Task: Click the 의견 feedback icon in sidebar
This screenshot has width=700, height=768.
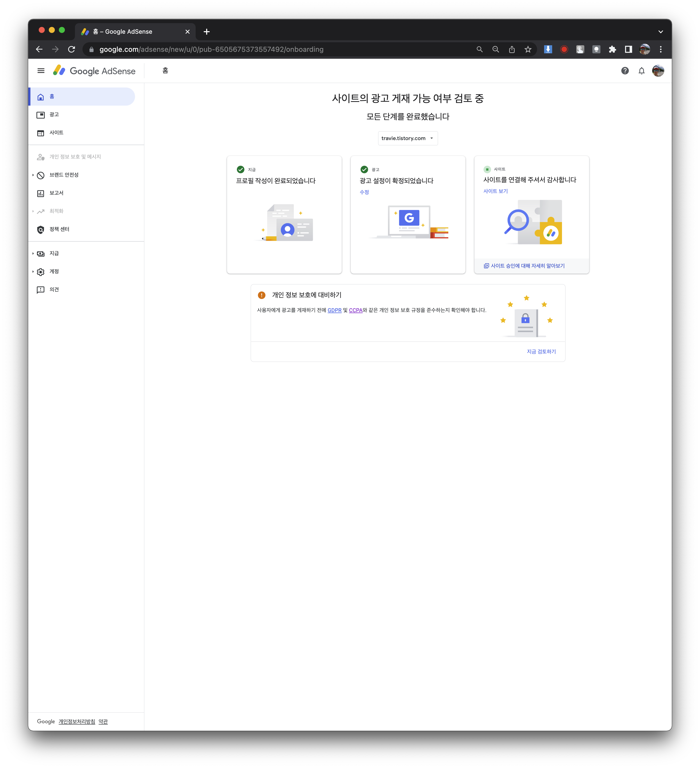Action: pyautogui.click(x=40, y=290)
